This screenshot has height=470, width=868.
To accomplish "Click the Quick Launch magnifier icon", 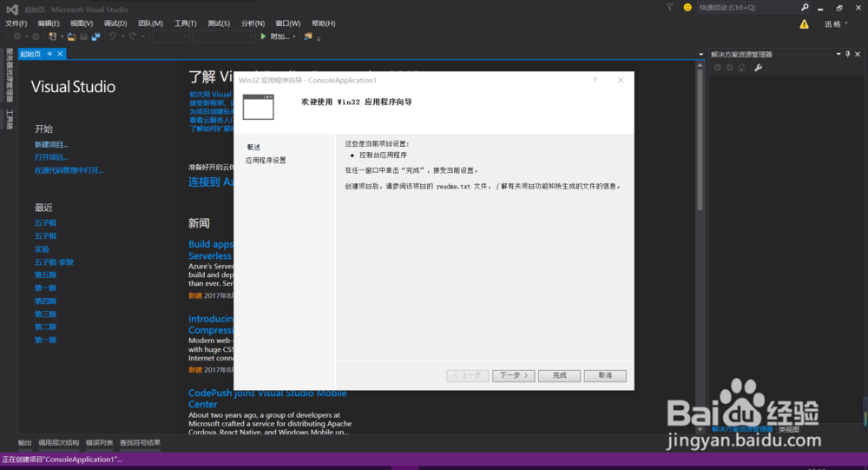I will point(805,7).
